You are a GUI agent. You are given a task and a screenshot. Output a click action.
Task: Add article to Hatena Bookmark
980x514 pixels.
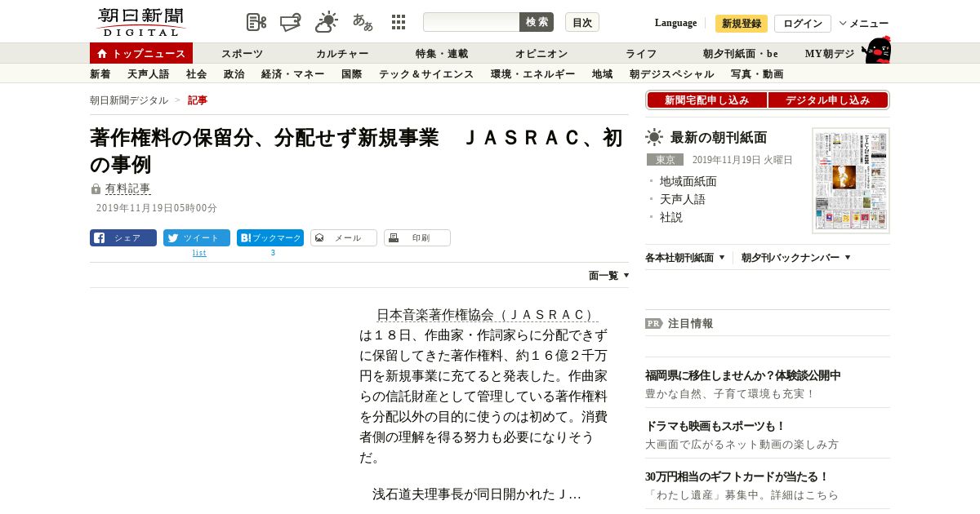click(x=270, y=238)
